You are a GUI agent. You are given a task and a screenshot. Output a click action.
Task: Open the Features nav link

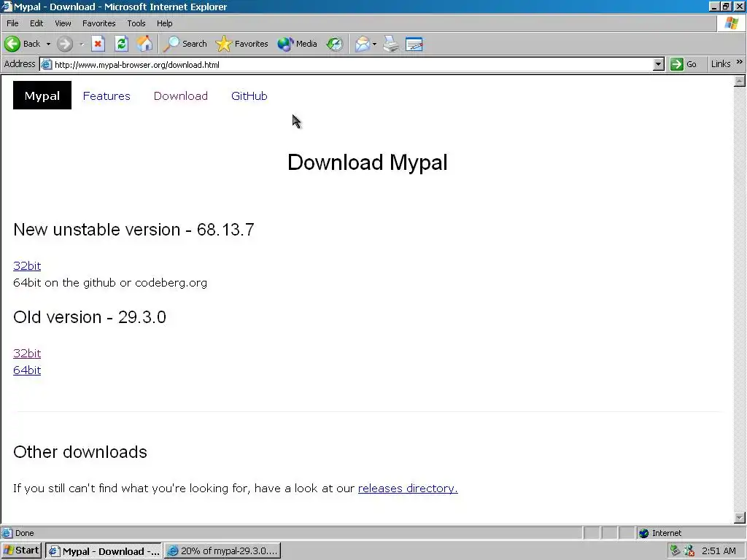[107, 96]
